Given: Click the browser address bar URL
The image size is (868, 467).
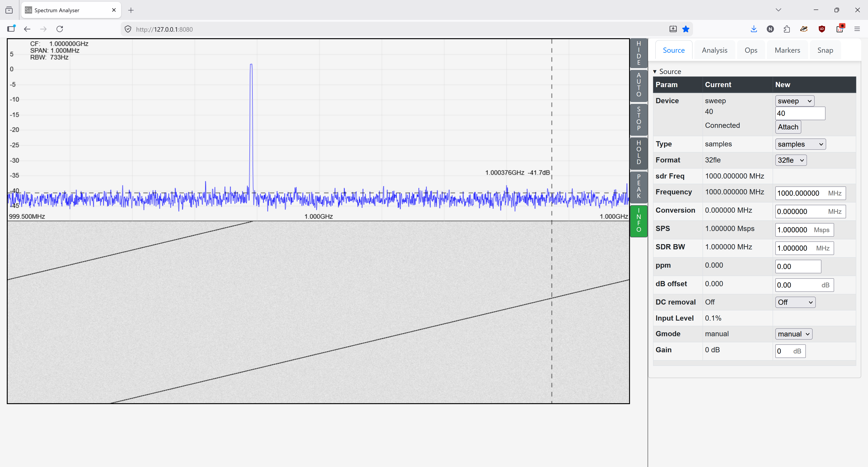Looking at the screenshot, I should click(164, 29).
